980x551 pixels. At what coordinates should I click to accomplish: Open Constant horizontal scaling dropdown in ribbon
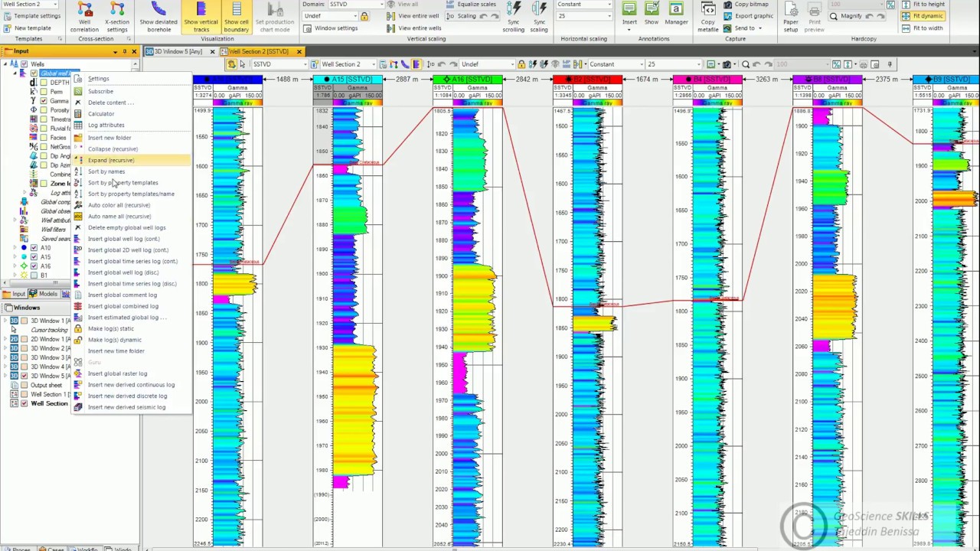coord(584,5)
